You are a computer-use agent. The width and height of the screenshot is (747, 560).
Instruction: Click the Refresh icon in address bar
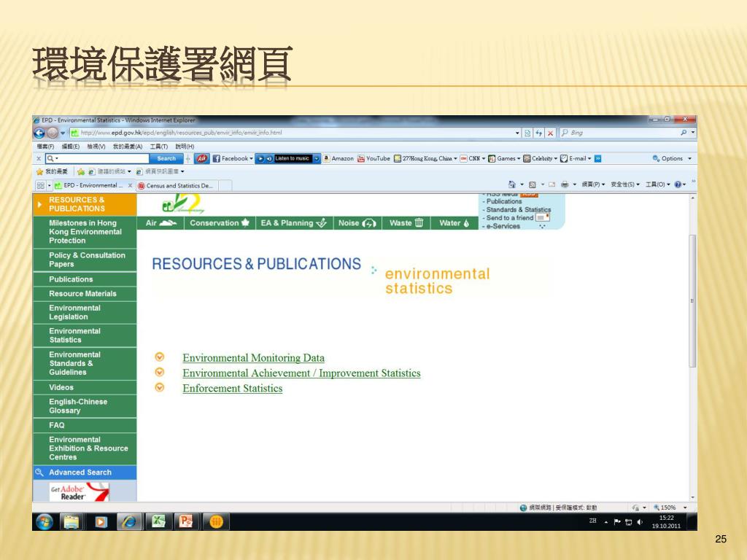538,133
